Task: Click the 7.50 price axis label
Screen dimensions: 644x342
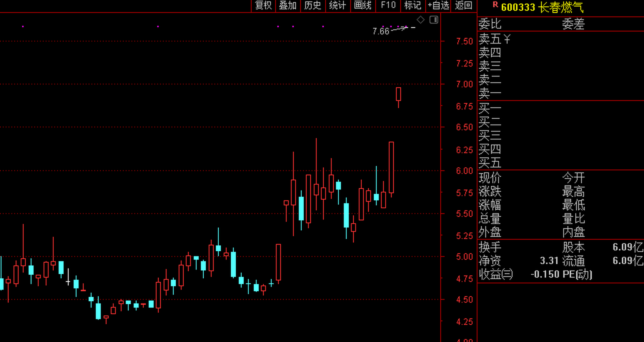Action: [x=464, y=41]
